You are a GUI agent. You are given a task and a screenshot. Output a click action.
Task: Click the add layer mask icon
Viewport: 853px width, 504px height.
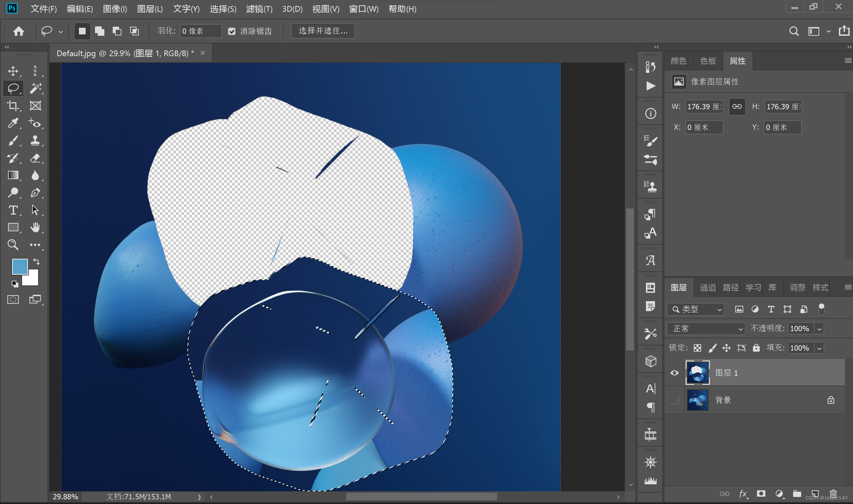[x=761, y=493]
